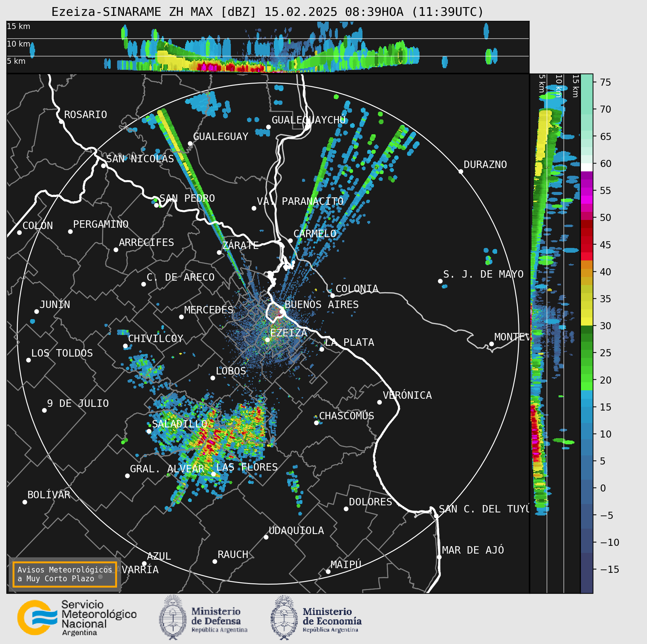The image size is (647, 644).
Task: Select the UDAQUIOLA label
Action: click(296, 531)
